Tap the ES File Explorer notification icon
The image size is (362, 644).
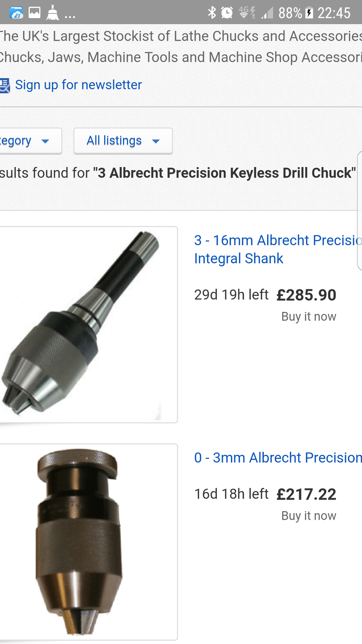pyautogui.click(x=16, y=13)
